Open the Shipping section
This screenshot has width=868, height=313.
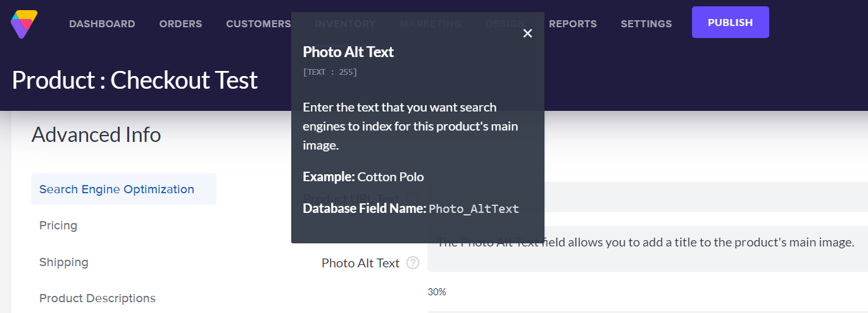(64, 262)
